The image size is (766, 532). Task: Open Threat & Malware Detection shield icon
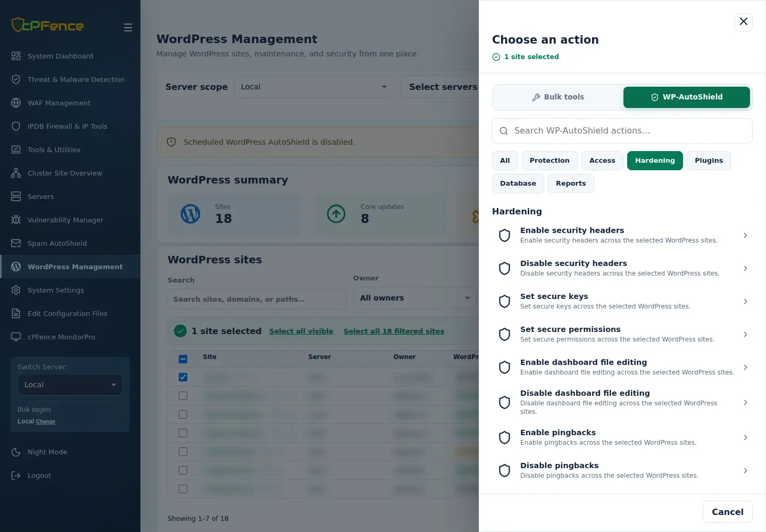(x=16, y=79)
